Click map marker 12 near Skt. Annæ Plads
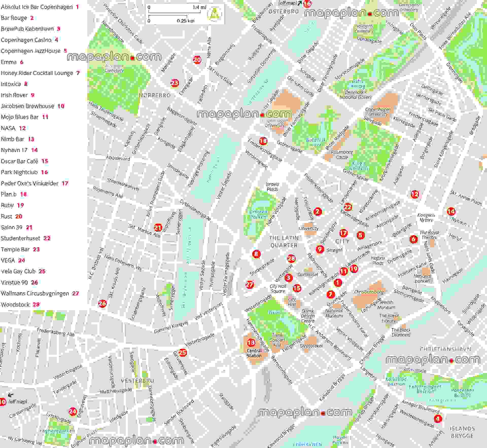 point(415,194)
